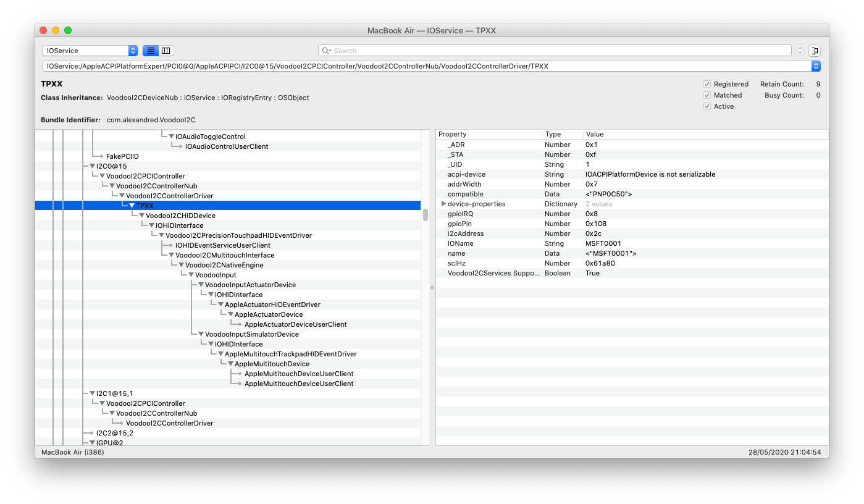Select the sclHz property row
The image size is (864, 504).
632,263
